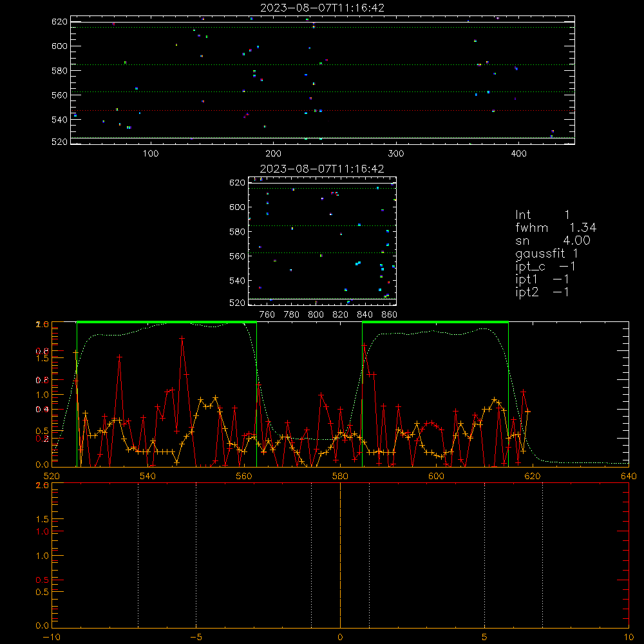The image size is (644, 644).
Task: Click x-axis label 10 on the bottom plot
Action: coord(629,638)
